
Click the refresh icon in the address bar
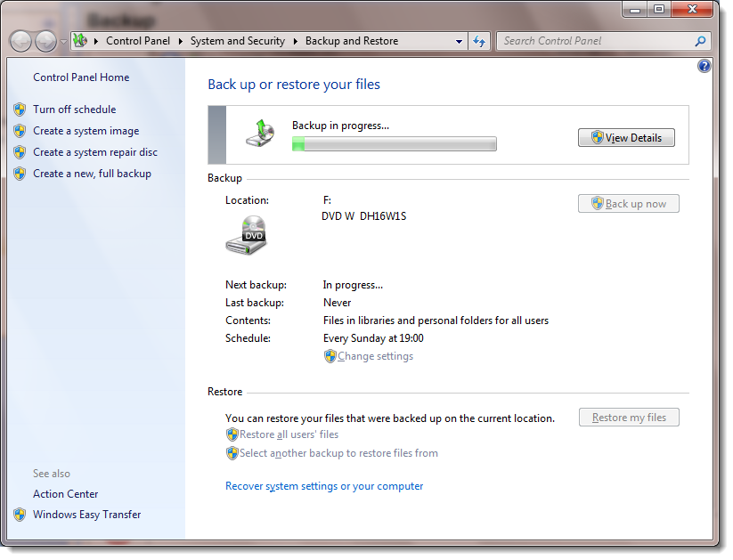click(479, 41)
